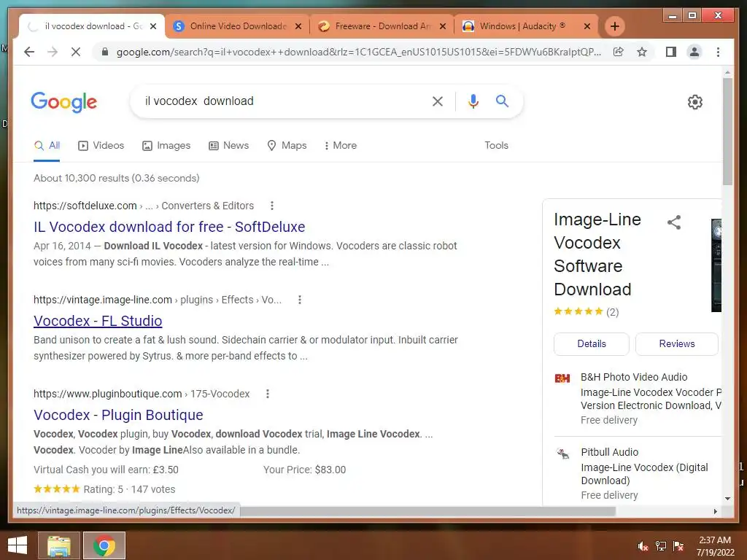Screen dimensions: 747x560
Task: Open the Windows Start menu
Action: 18,545
